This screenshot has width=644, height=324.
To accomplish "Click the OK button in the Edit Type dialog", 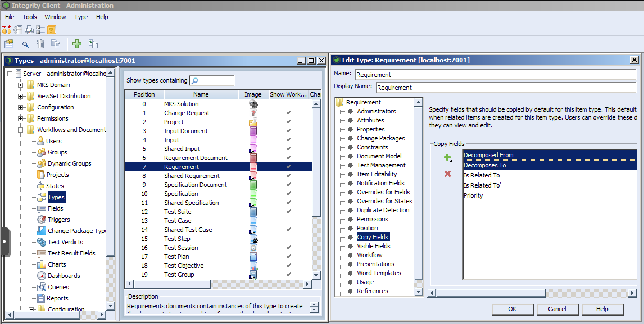I will click(x=512, y=309).
